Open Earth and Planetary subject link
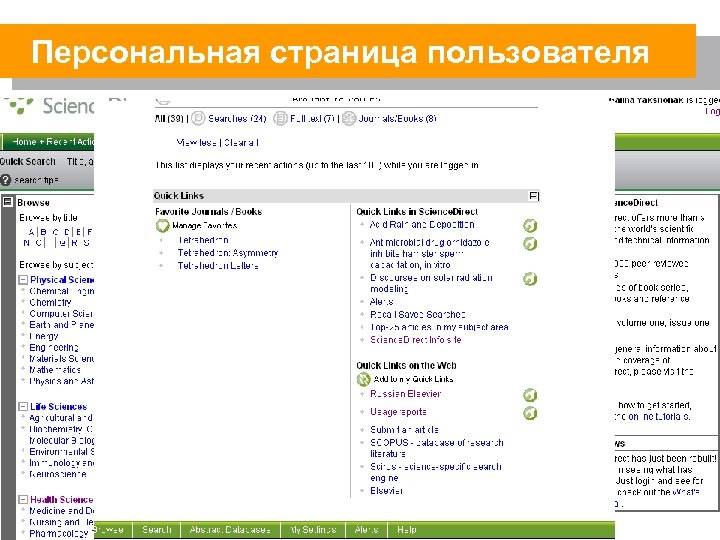The width and height of the screenshot is (720, 540). [x=62, y=325]
